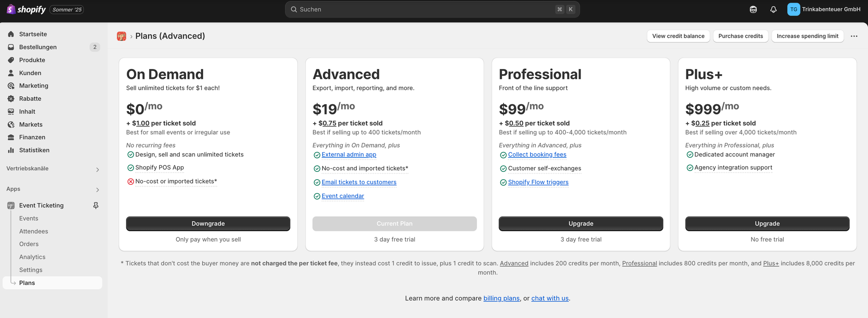The height and width of the screenshot is (318, 868).
Task: Open Orders in Event Ticketing menu
Action: [29, 244]
